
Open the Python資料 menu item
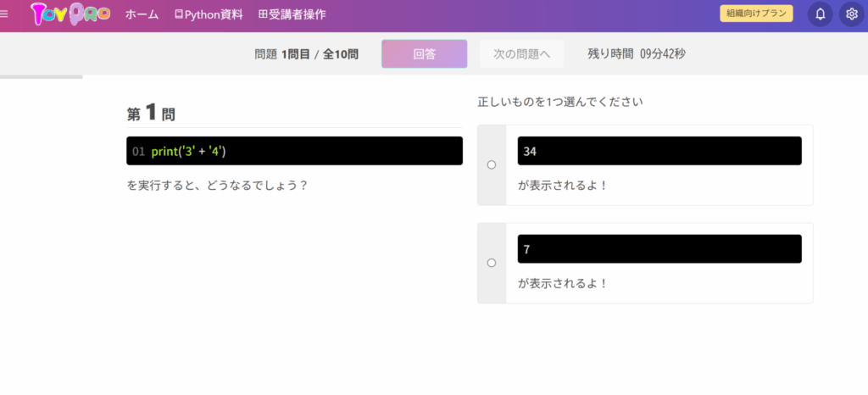pos(213,14)
